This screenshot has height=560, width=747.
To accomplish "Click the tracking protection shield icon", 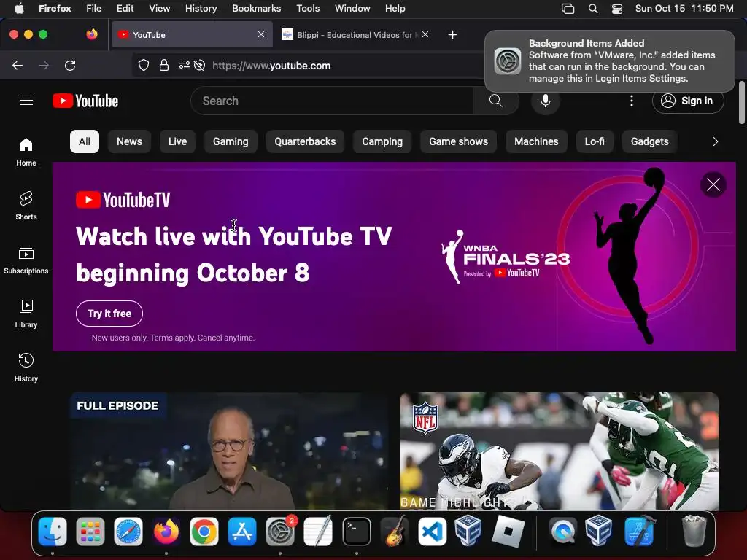I will [x=144, y=66].
